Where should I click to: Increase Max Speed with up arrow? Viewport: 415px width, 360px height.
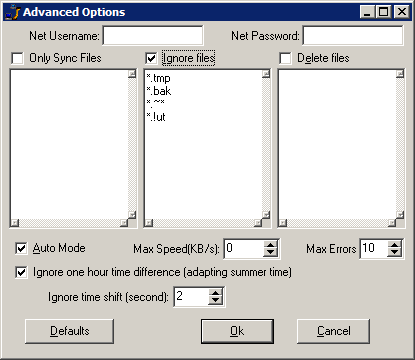click(270, 245)
